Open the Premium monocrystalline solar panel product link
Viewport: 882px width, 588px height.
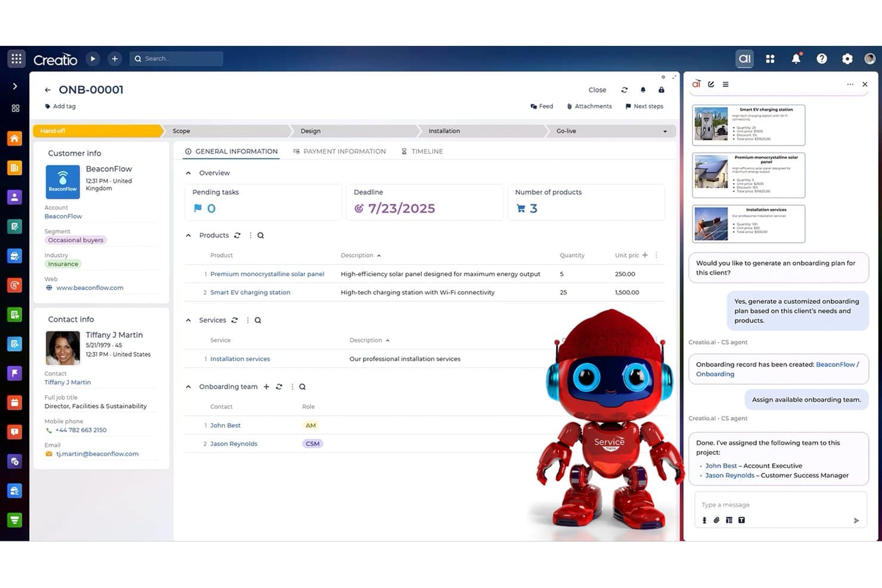click(267, 274)
